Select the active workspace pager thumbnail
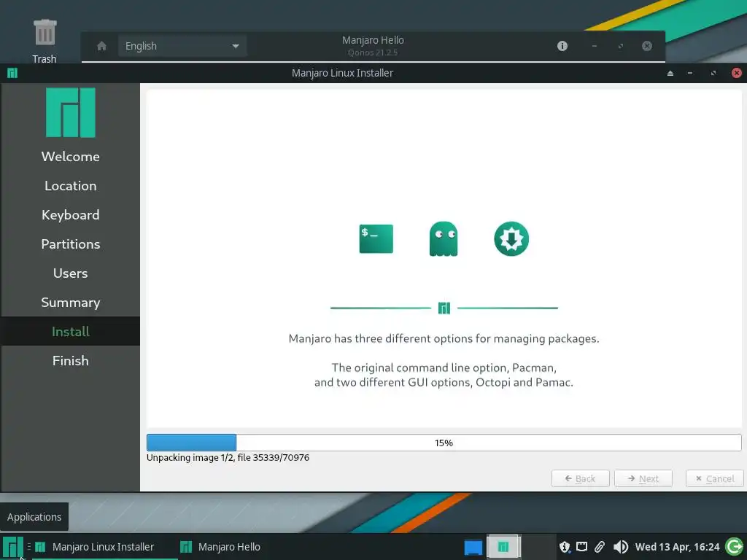The height and width of the screenshot is (560, 747). (x=503, y=547)
